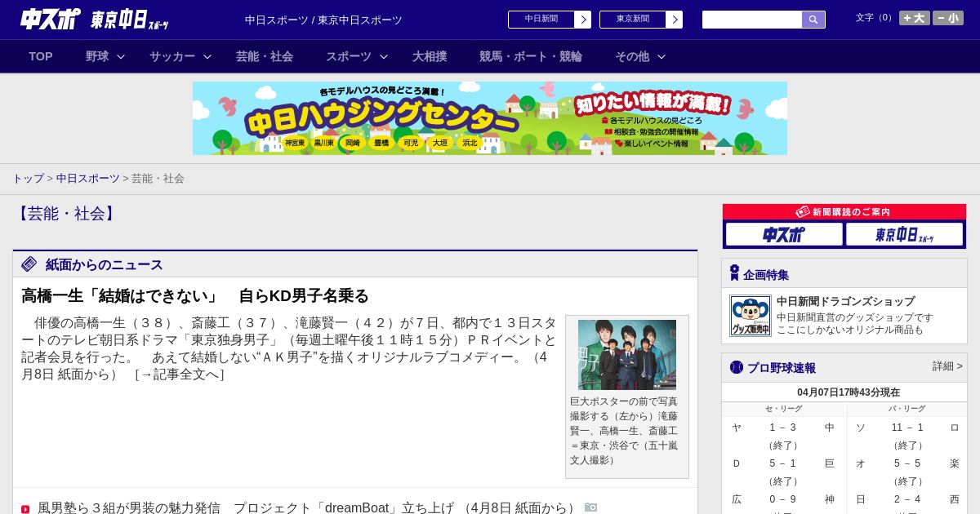Click the 新聞購読のご案内 header
The height and width of the screenshot is (514, 980).
coord(844,212)
